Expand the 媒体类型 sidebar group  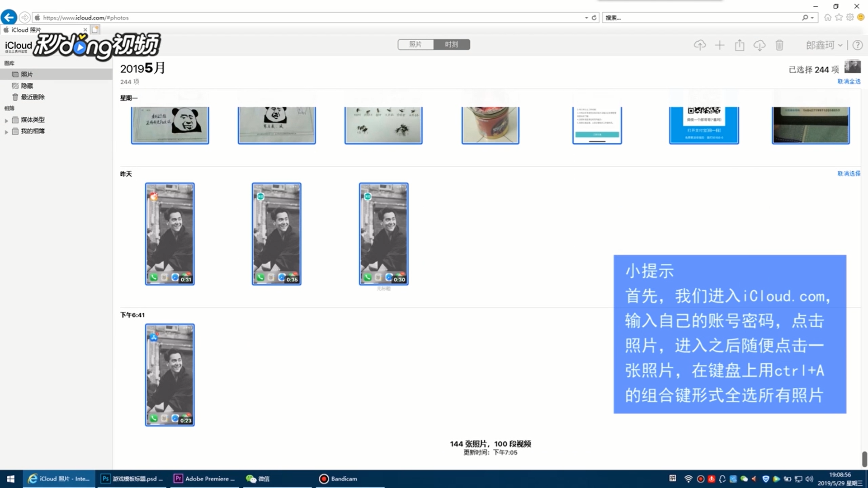6,121
